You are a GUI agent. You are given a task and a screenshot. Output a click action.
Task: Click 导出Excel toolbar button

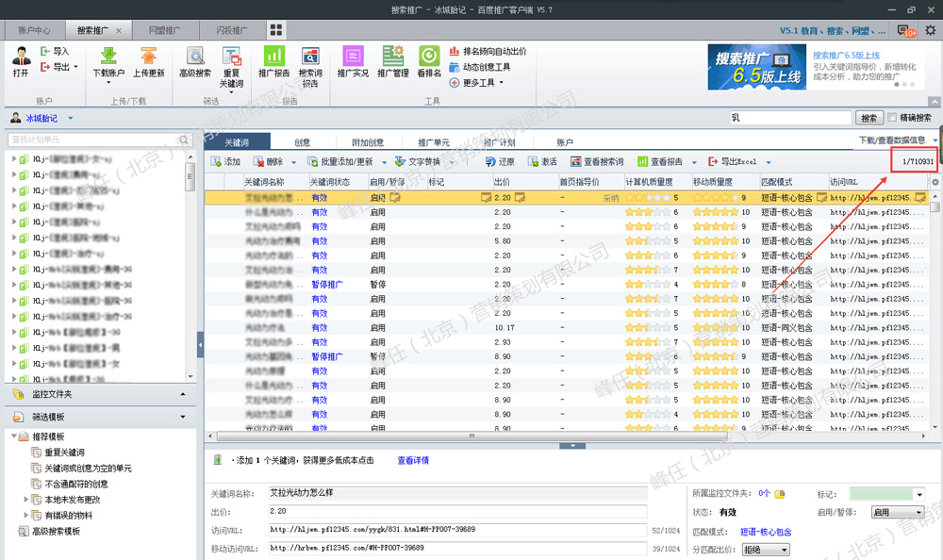point(732,162)
